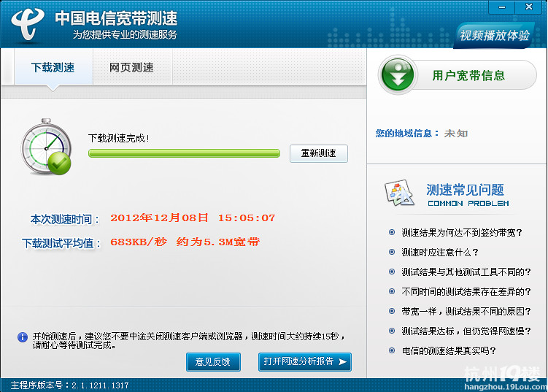Viewport: 548px width, 392px height.
Task: Switch to the 网页测速 tab
Action: coord(131,67)
